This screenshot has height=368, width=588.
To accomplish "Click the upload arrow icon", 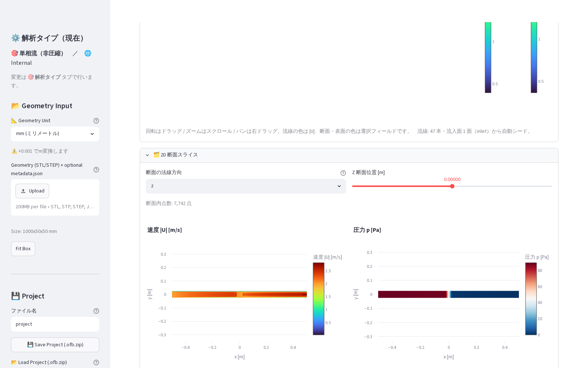I will pos(23,191).
